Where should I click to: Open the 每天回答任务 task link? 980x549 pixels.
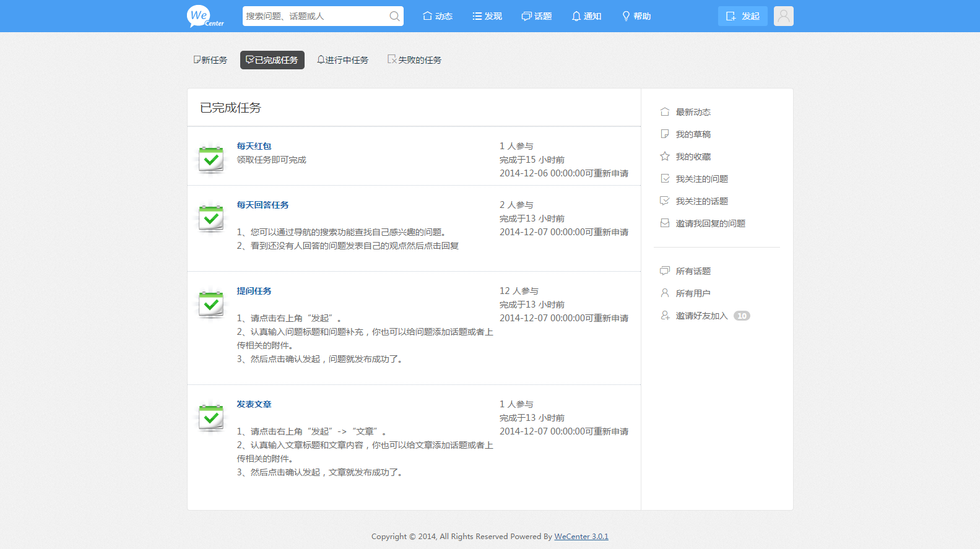click(x=262, y=205)
